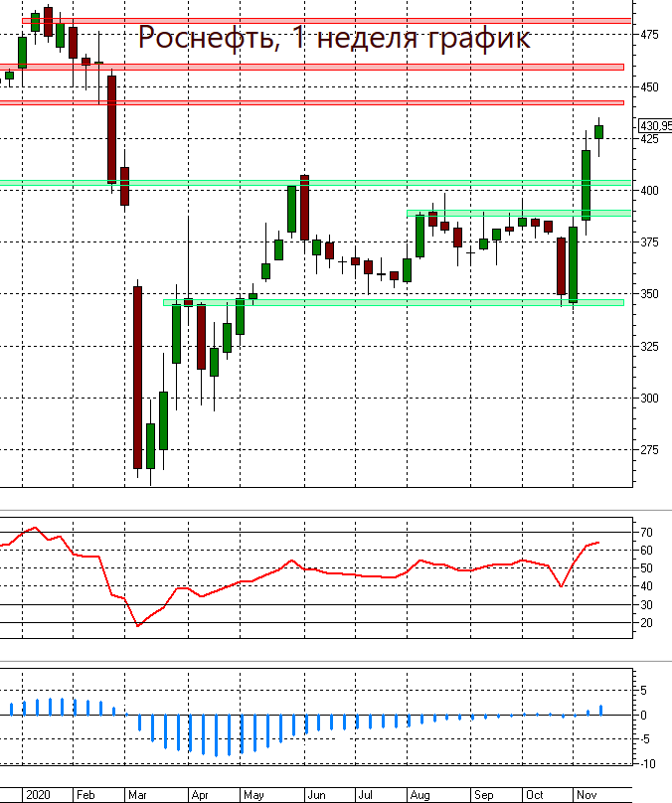
Task: Click the chart title 'Роснефть, 1 неделя график'
Action: click(x=334, y=38)
